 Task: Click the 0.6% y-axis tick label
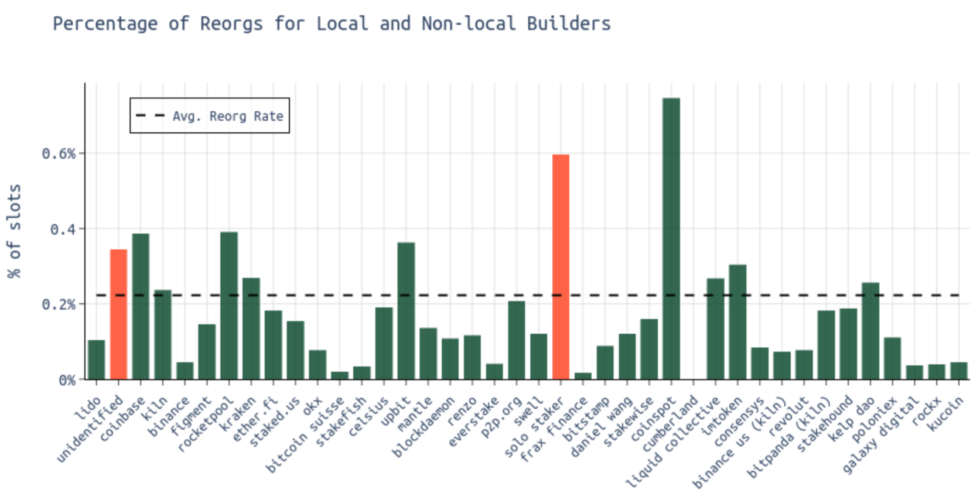click(x=59, y=153)
